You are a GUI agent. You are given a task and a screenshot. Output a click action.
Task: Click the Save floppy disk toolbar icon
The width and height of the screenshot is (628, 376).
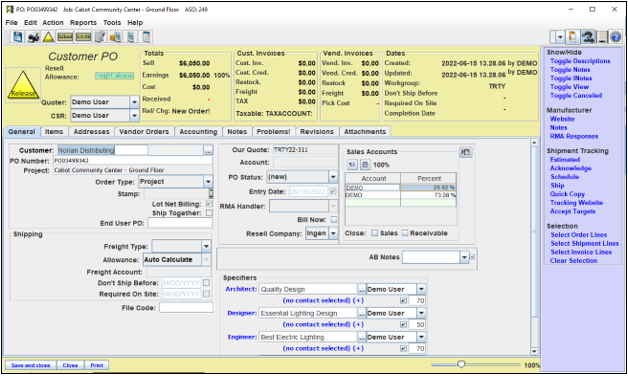point(18,37)
